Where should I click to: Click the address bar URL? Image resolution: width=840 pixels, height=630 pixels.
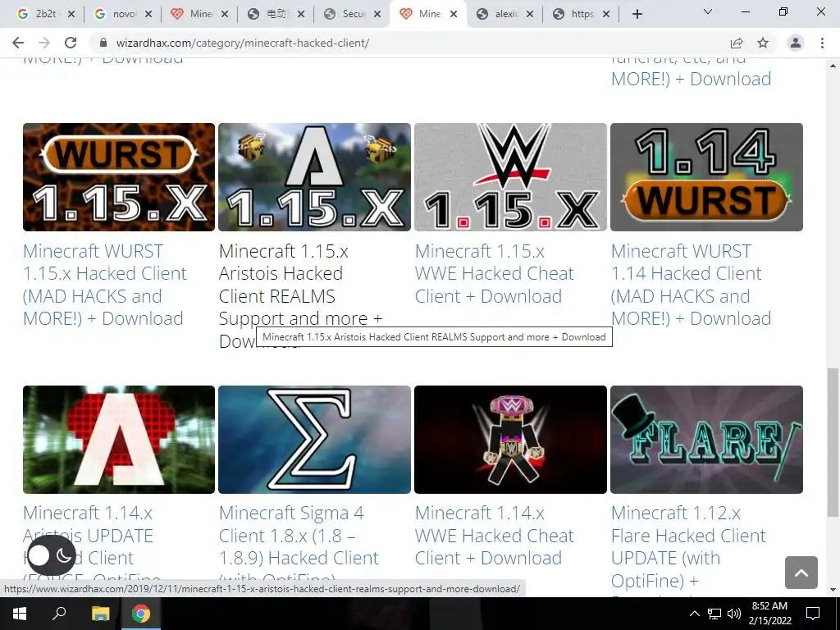[x=243, y=43]
